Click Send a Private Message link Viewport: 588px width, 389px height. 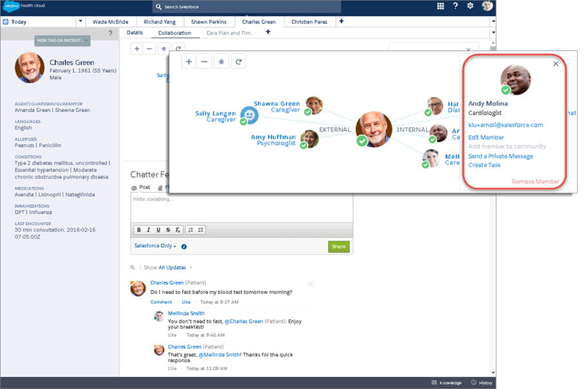(x=500, y=156)
